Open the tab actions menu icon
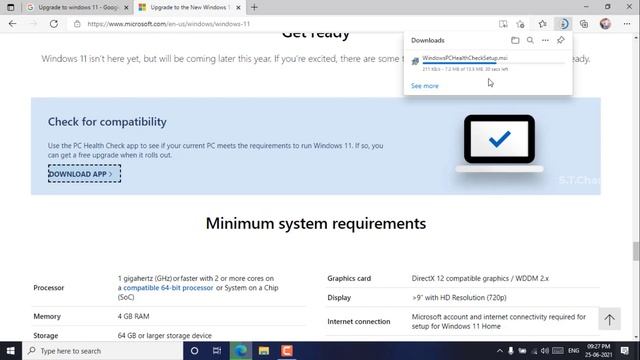 pyautogui.click(x=11, y=7)
